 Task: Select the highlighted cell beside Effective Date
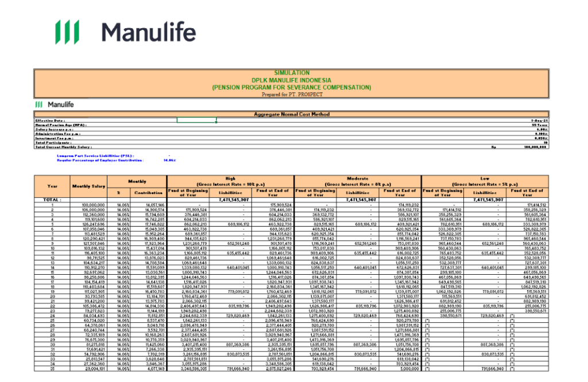pos(196,120)
